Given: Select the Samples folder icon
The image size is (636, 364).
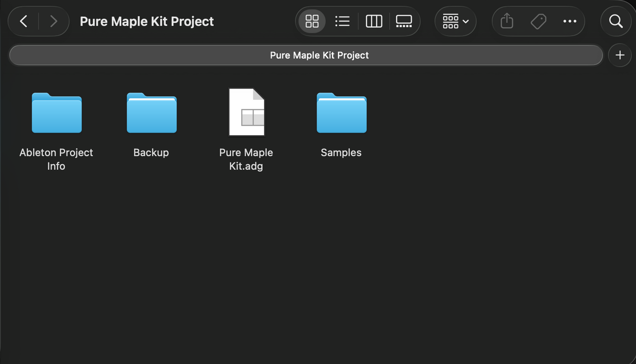Looking at the screenshot, I should click(342, 113).
